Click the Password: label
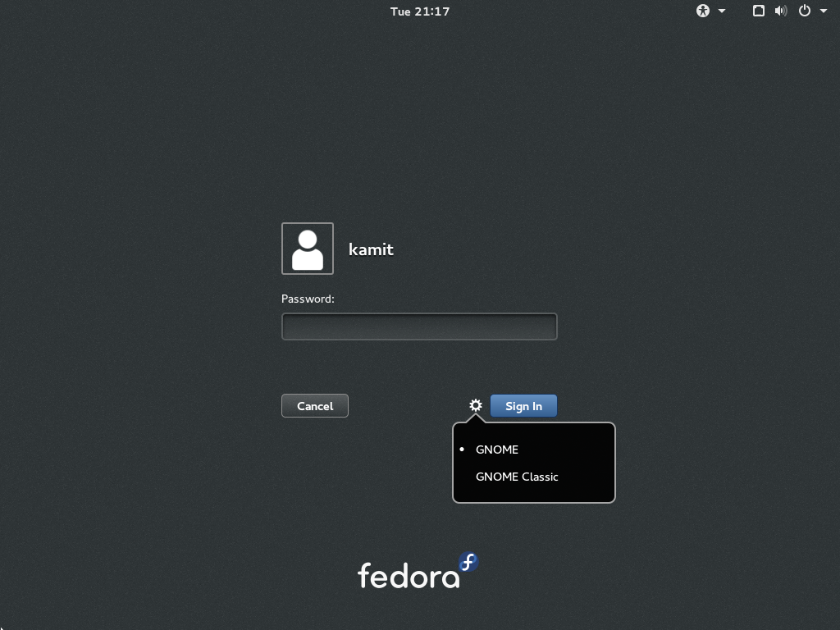The width and height of the screenshot is (840, 630). point(308,299)
